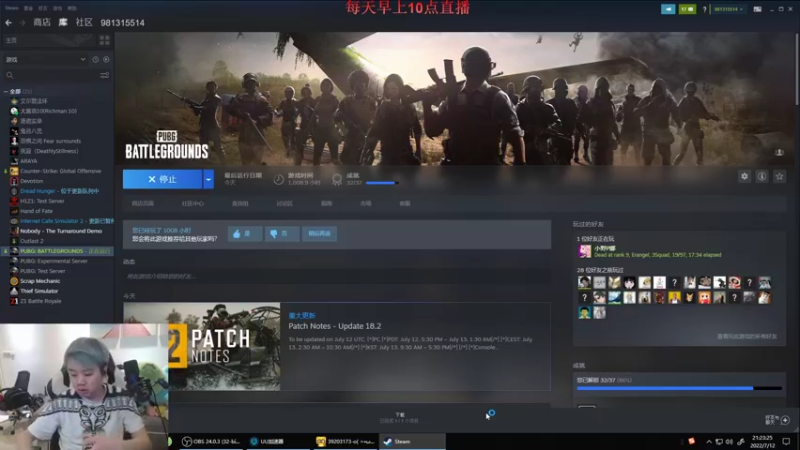
Task: Stop the running game
Action: click(163, 180)
